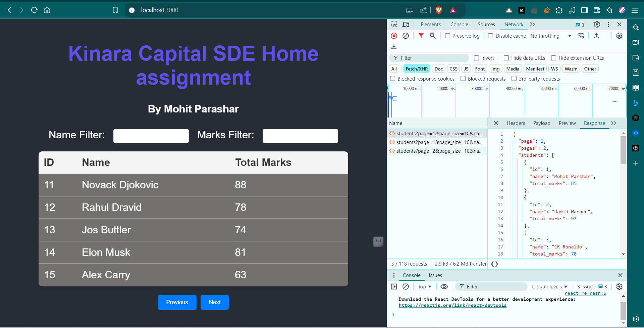Switch to Issues drawer tab

tap(435, 275)
